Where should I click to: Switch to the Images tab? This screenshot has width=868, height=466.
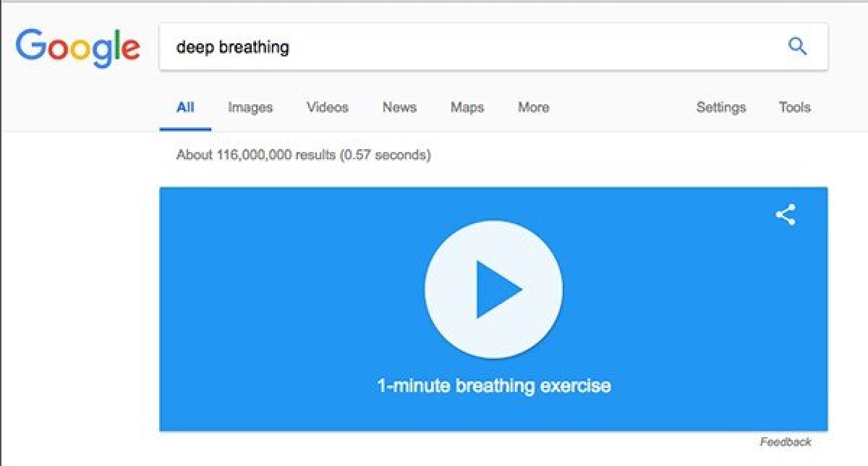pyautogui.click(x=250, y=107)
